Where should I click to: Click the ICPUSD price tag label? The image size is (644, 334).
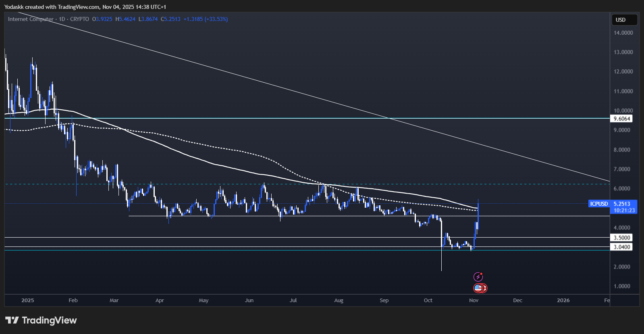(599, 204)
